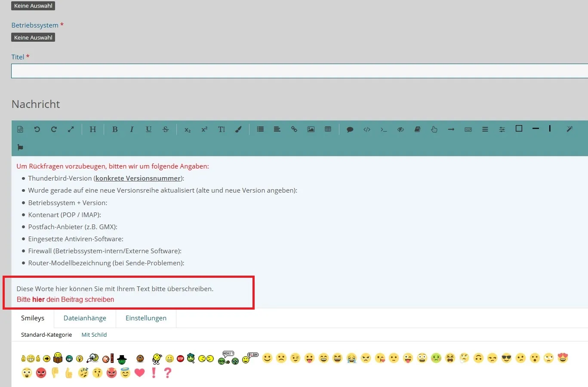Insert the red heart smiley
Image resolution: width=588 pixels, height=387 pixels.
coord(139,373)
